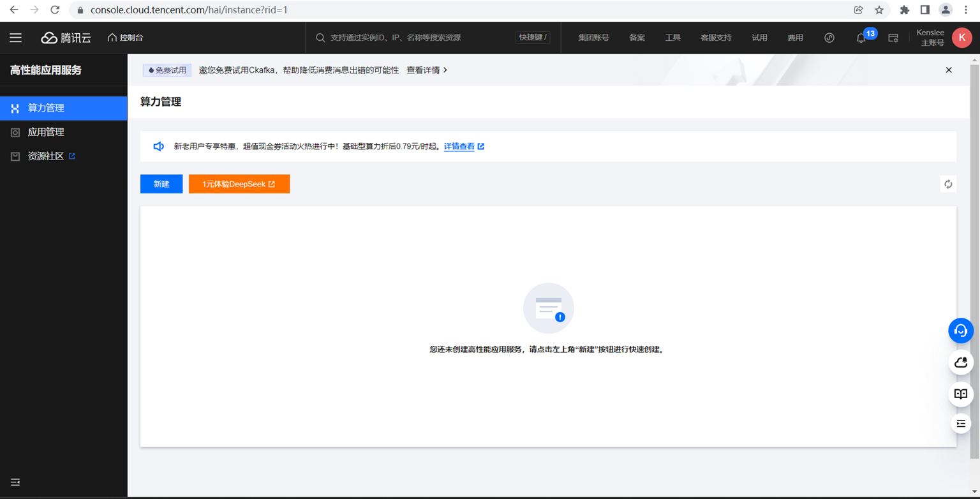Refresh the instance list with refresh icon
The height and width of the screenshot is (499, 980).
(x=948, y=184)
